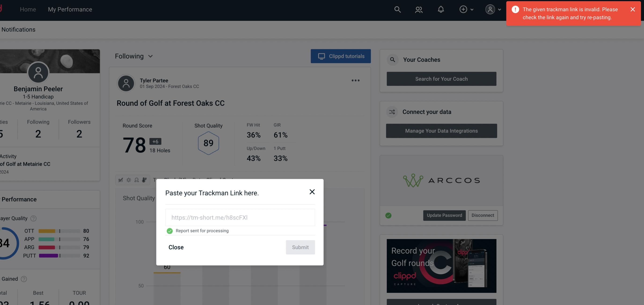Click the user profile icon in top right

click(490, 9)
